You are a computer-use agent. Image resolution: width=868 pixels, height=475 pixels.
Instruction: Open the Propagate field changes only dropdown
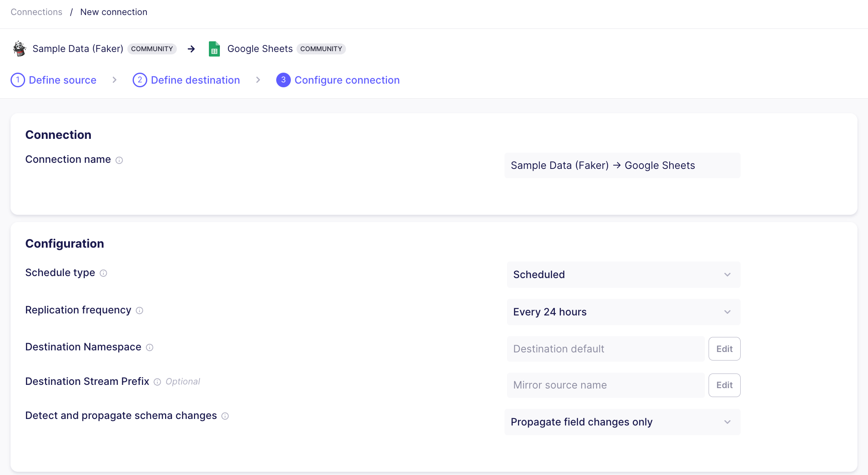(x=622, y=422)
